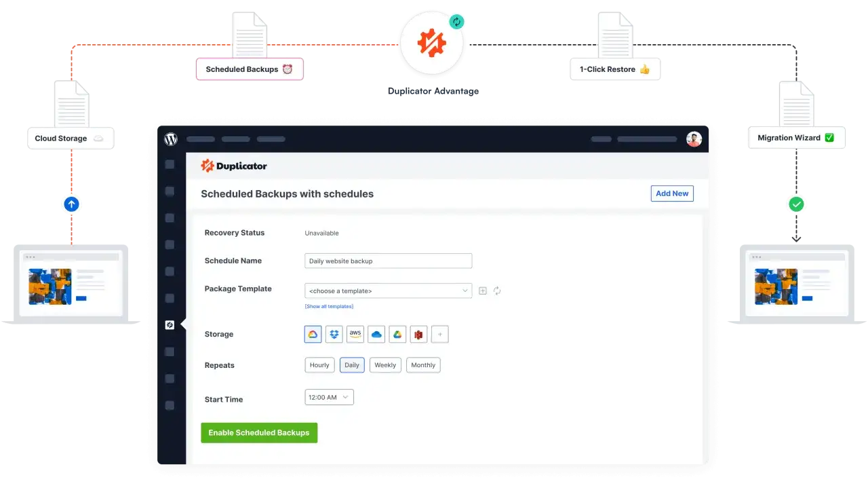The width and height of the screenshot is (868, 488).
Task: Click the WordPress logo in admin bar
Action: click(171, 139)
